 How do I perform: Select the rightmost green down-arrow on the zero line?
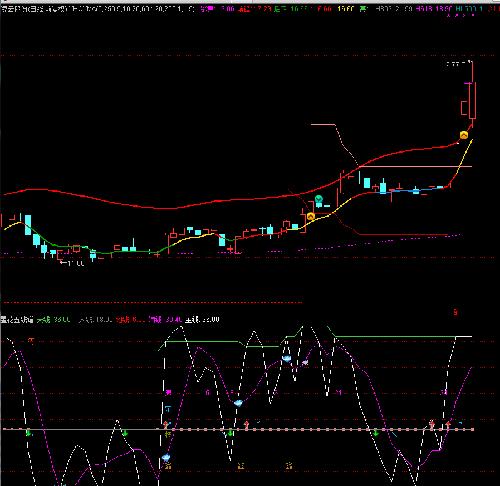pos(376,433)
